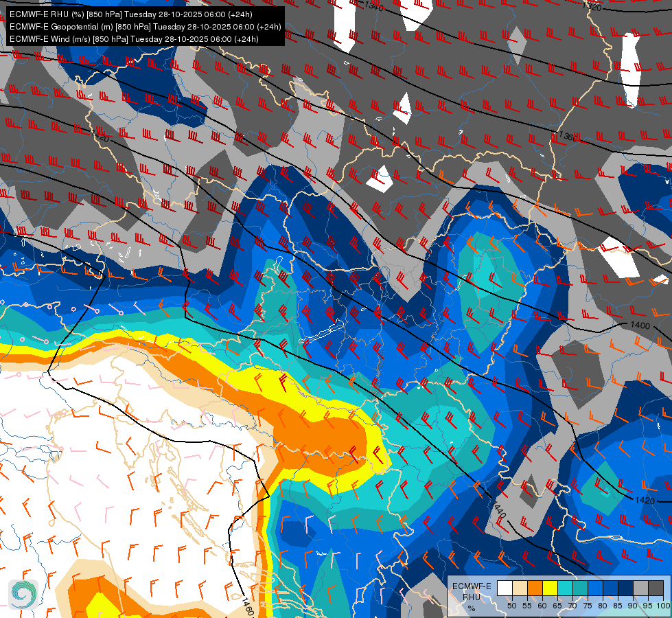Click the ECMWF-E RHU (%) title line
Viewport: 672px width, 618px height.
[130, 14]
